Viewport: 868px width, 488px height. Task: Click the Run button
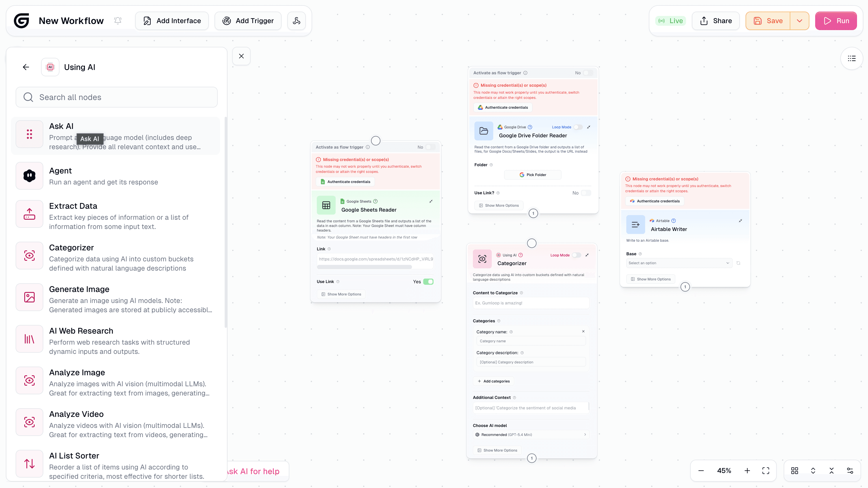[x=836, y=21]
